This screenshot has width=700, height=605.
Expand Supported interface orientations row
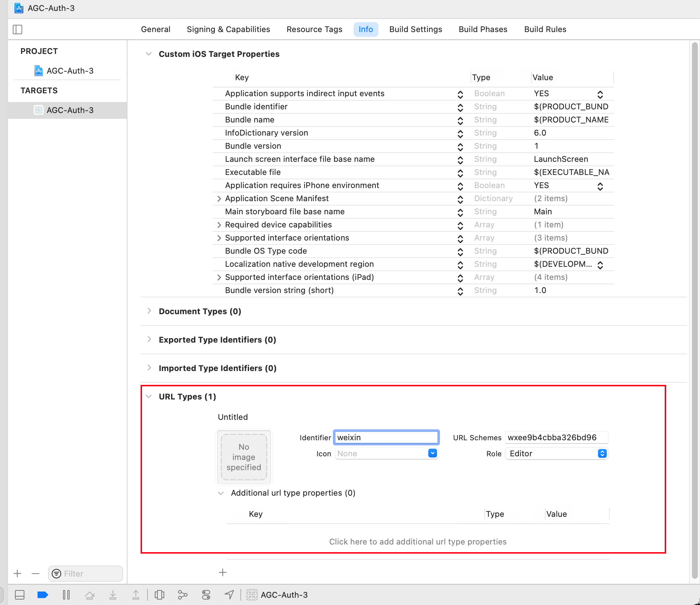[x=219, y=238]
